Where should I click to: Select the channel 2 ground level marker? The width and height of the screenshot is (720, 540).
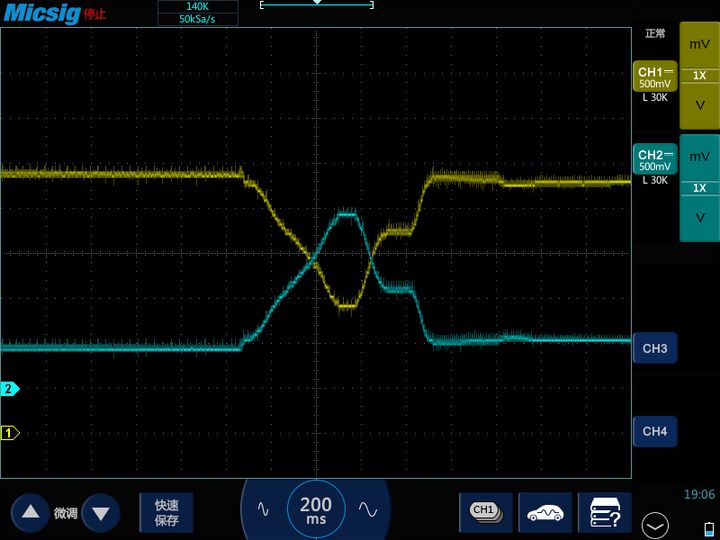coord(9,389)
